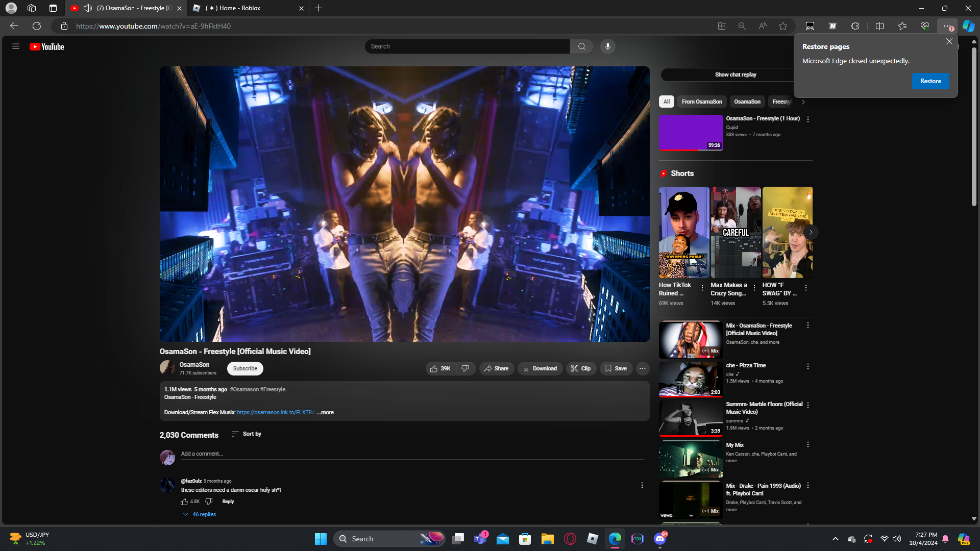
Task: Start voice search with the microphone
Action: click(607, 46)
